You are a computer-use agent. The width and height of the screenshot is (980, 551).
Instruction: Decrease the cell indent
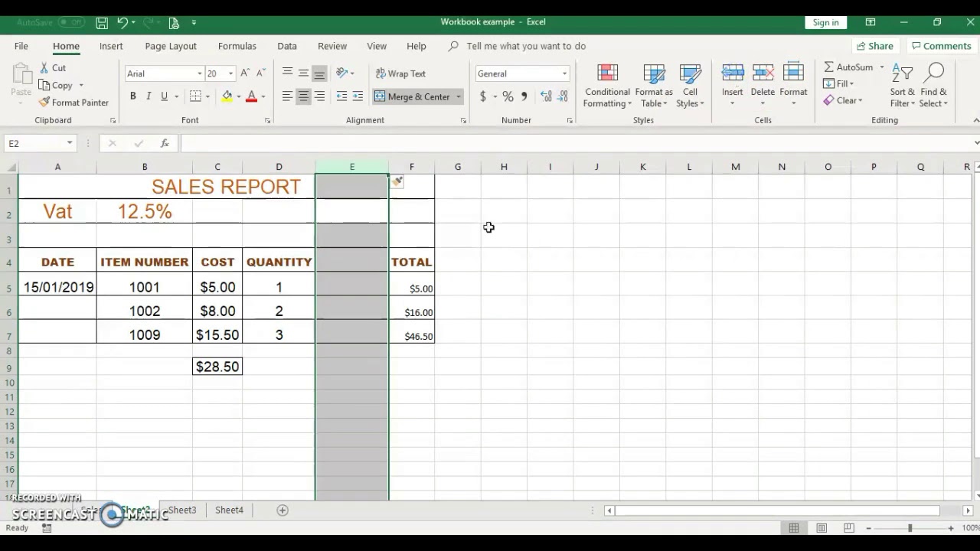[341, 96]
